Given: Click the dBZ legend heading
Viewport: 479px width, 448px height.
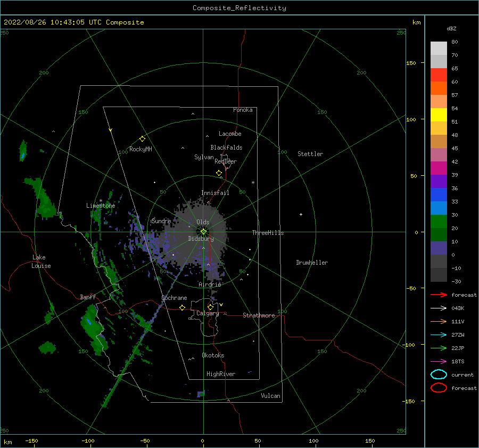Looking at the screenshot, I should (x=451, y=28).
